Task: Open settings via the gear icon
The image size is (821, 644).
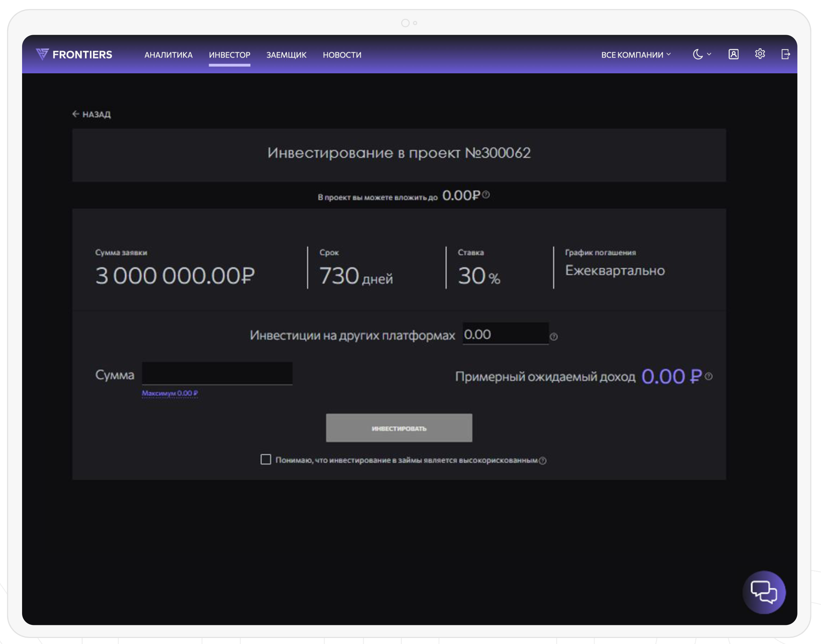Action: point(760,55)
